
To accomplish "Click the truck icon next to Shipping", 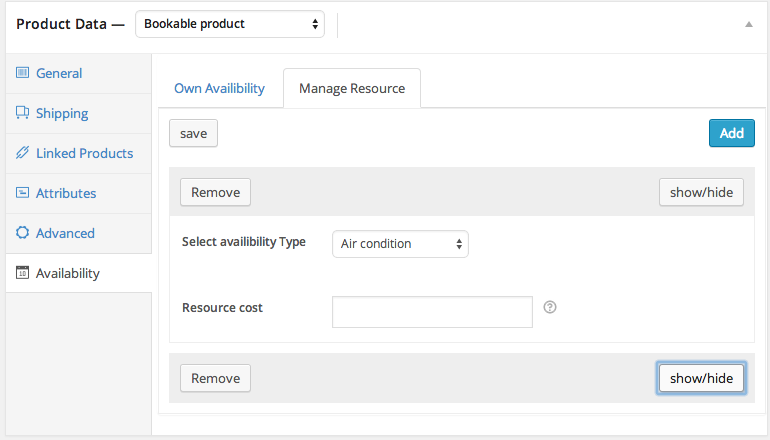I will pos(22,113).
